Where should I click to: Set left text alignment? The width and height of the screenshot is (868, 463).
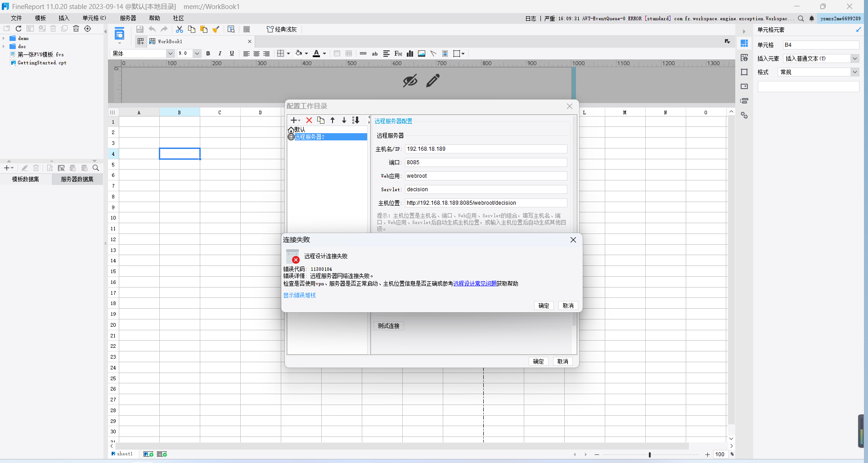click(246, 54)
